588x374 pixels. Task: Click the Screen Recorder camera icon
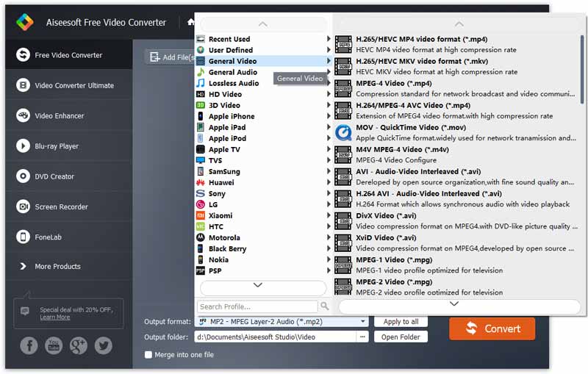[x=23, y=206]
